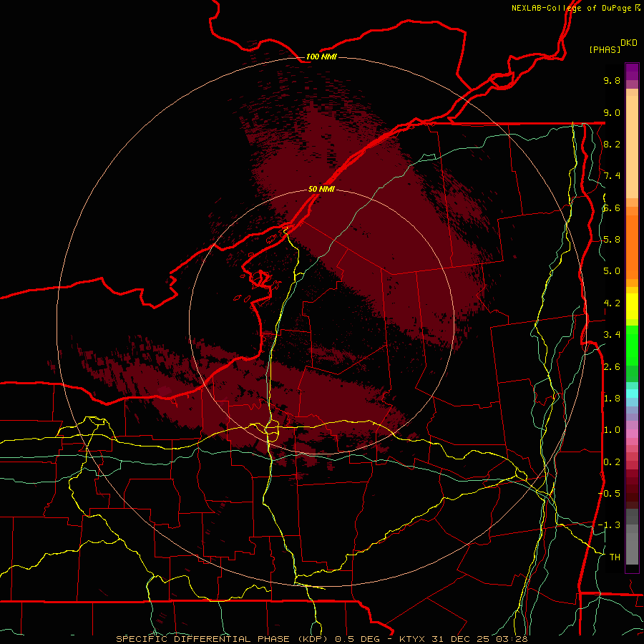Click the "TH" threshold label on the legend
Image resolution: width=644 pixels, height=644 pixels.
coord(615,557)
